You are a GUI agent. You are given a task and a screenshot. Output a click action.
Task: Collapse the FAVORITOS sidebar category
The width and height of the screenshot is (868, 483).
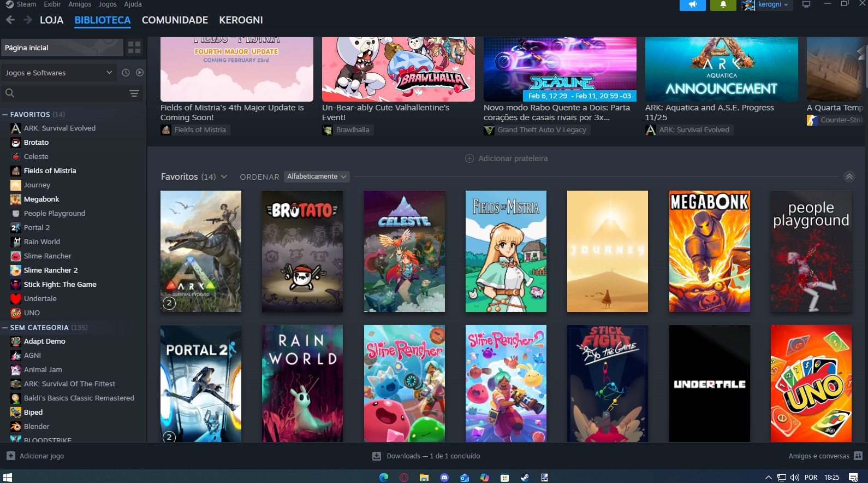click(x=5, y=115)
